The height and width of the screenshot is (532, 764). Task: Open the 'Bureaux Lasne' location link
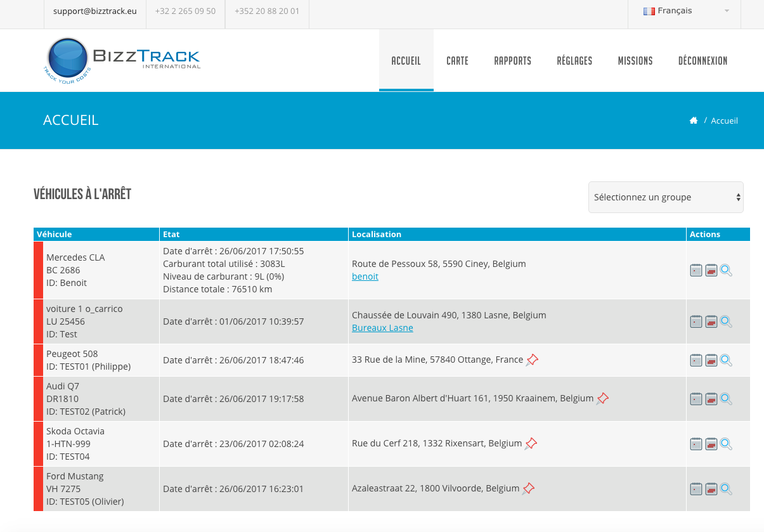click(x=382, y=328)
